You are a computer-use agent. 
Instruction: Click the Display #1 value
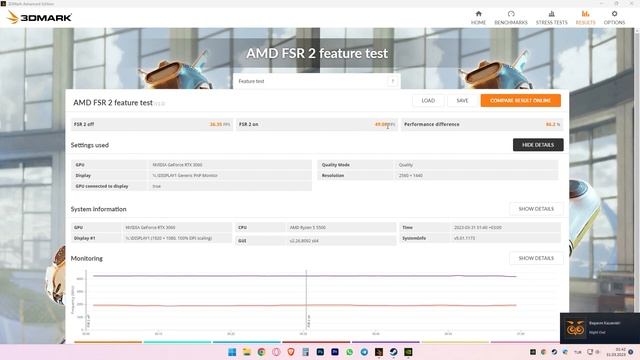point(168,238)
